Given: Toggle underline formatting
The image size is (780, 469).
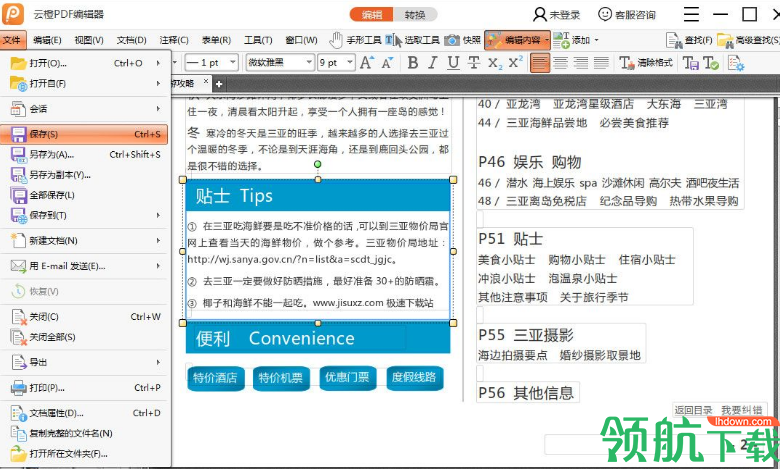Looking at the screenshot, I should 453,63.
